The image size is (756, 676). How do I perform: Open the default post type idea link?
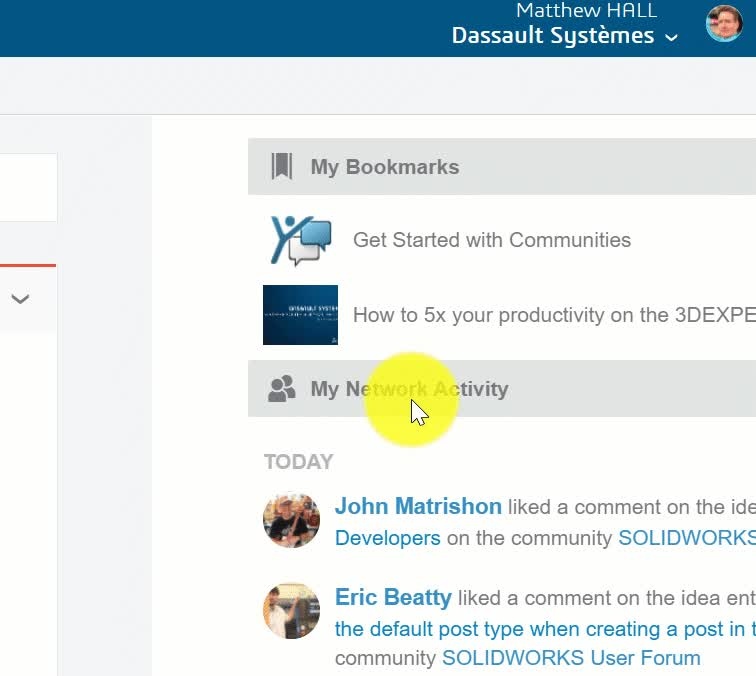[x=545, y=629]
